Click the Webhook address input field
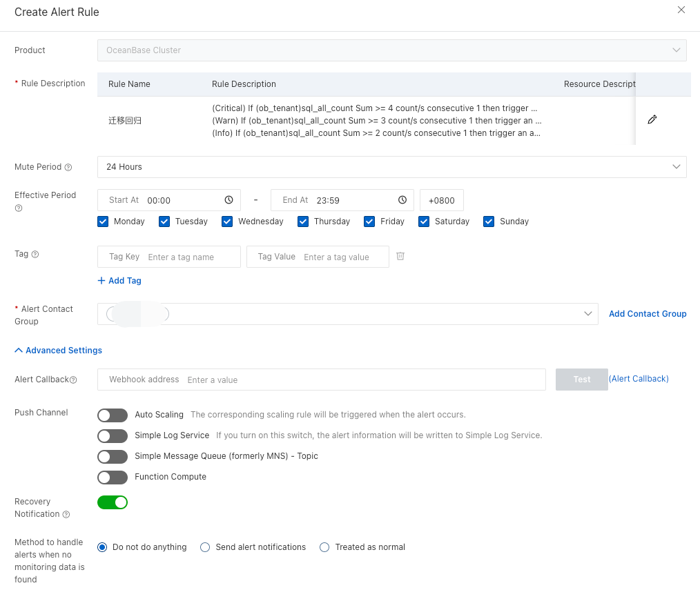Screen dimensions: 700x590 tap(364, 380)
